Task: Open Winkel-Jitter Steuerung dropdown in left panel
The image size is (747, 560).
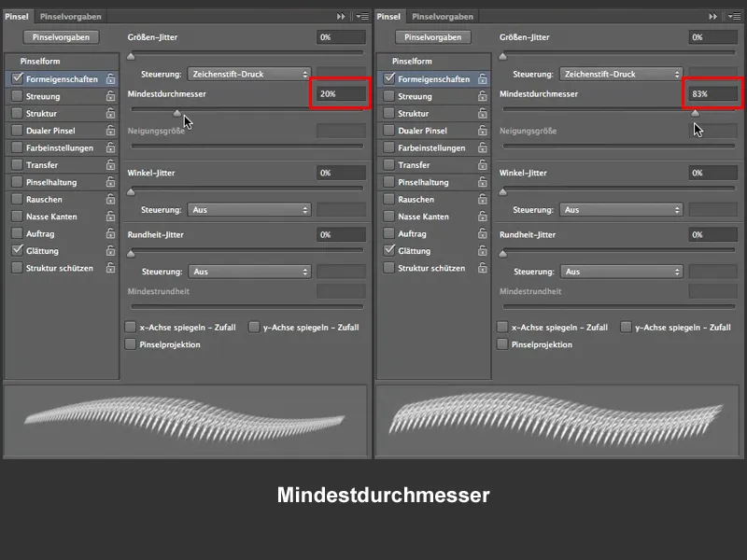Action: [249, 209]
